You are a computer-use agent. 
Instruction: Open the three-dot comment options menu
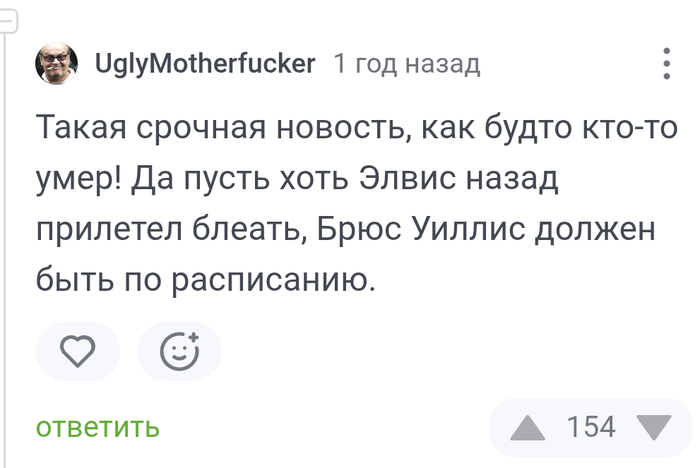pos(667,64)
